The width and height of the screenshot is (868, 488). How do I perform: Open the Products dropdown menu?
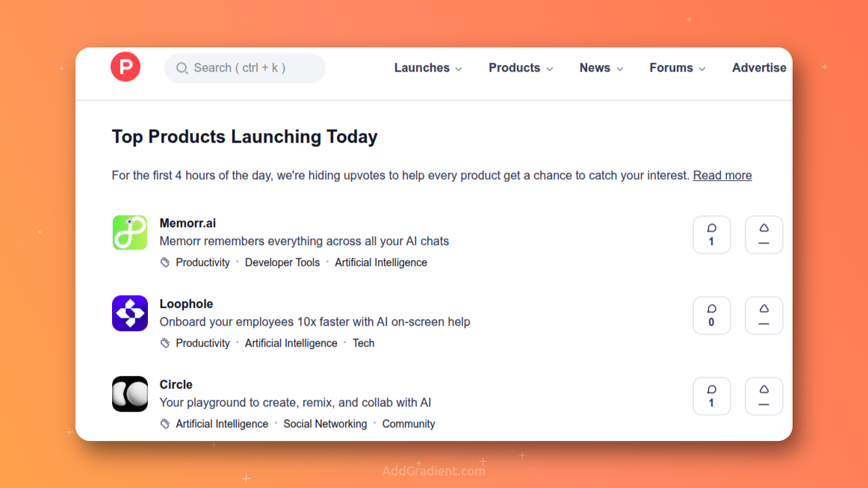520,68
